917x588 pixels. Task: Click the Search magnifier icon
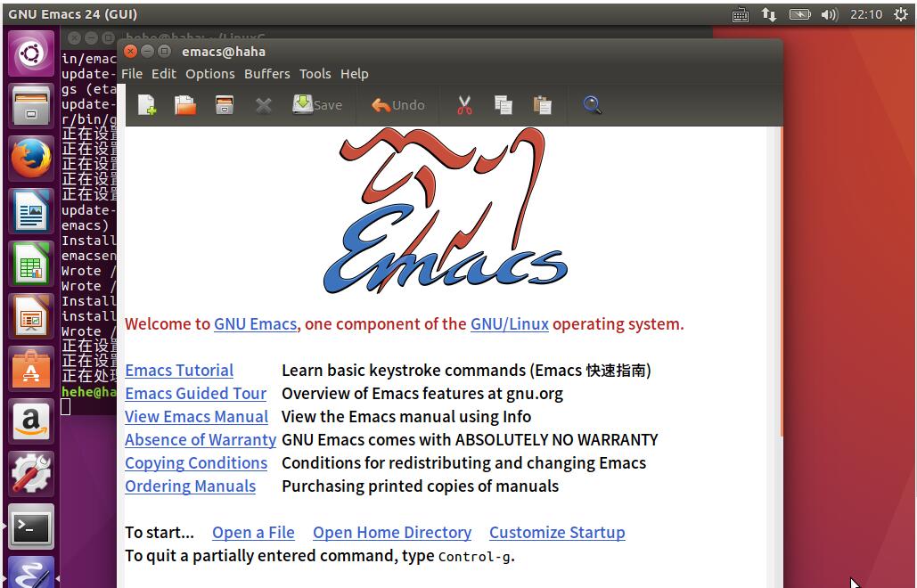tap(593, 105)
